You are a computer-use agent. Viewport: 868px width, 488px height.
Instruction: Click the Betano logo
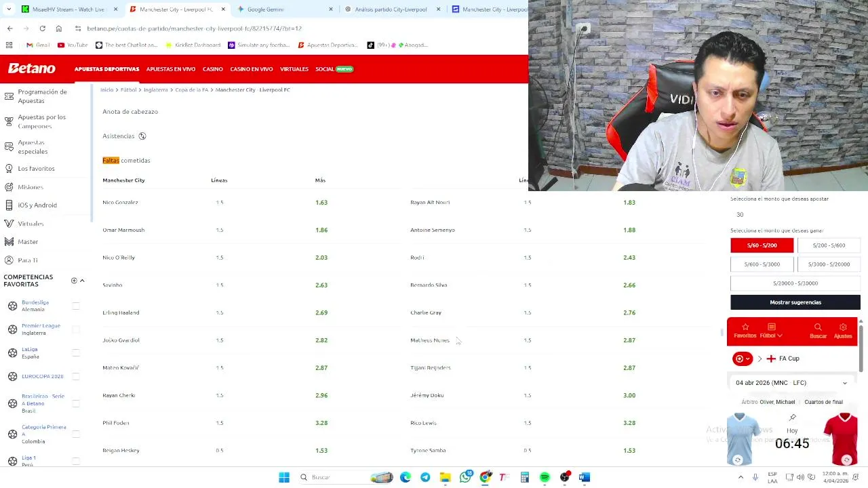(x=32, y=68)
